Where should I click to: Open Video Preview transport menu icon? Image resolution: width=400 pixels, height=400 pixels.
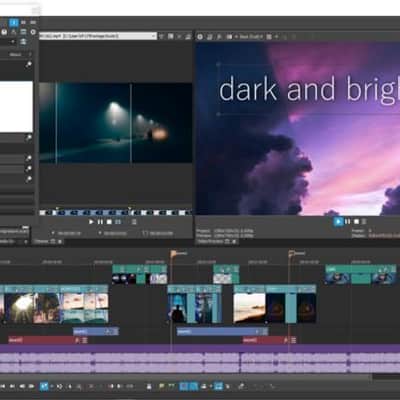pos(364,221)
